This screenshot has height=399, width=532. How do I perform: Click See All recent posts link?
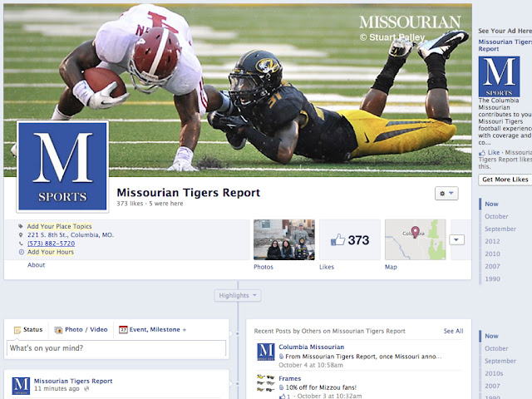pyautogui.click(x=453, y=331)
